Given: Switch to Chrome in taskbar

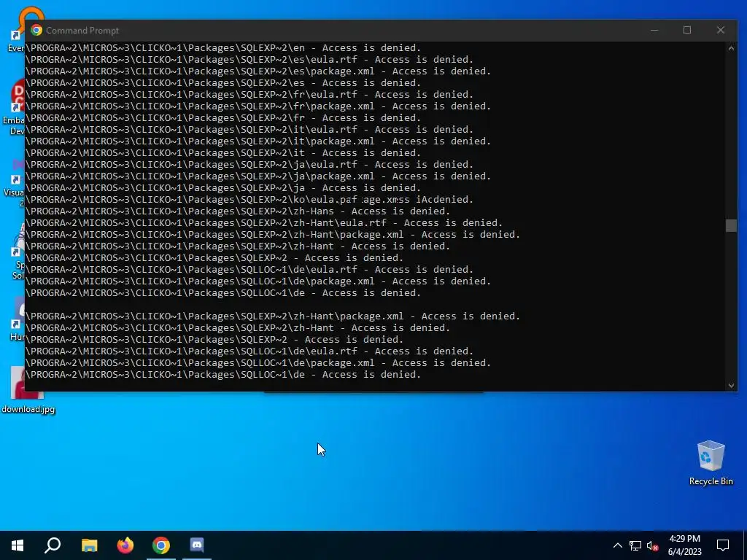Looking at the screenshot, I should (161, 545).
